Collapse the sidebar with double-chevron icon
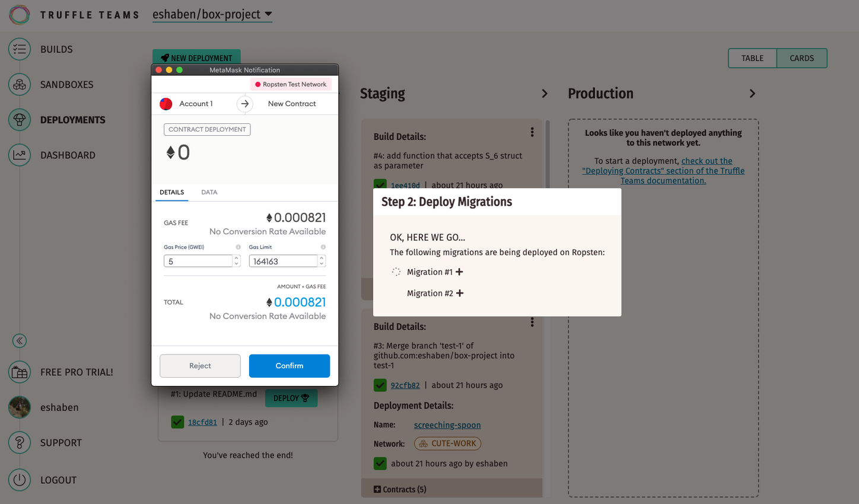859x504 pixels. pyautogui.click(x=20, y=340)
